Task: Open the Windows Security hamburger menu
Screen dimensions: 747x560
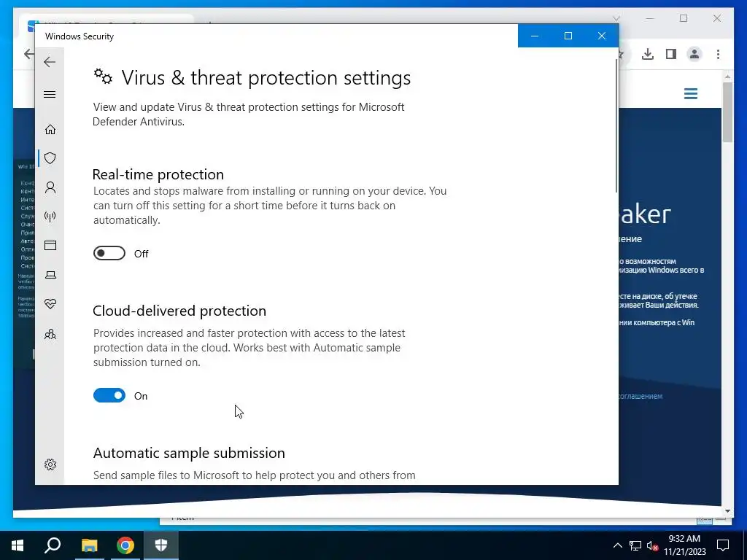Action: click(50, 94)
